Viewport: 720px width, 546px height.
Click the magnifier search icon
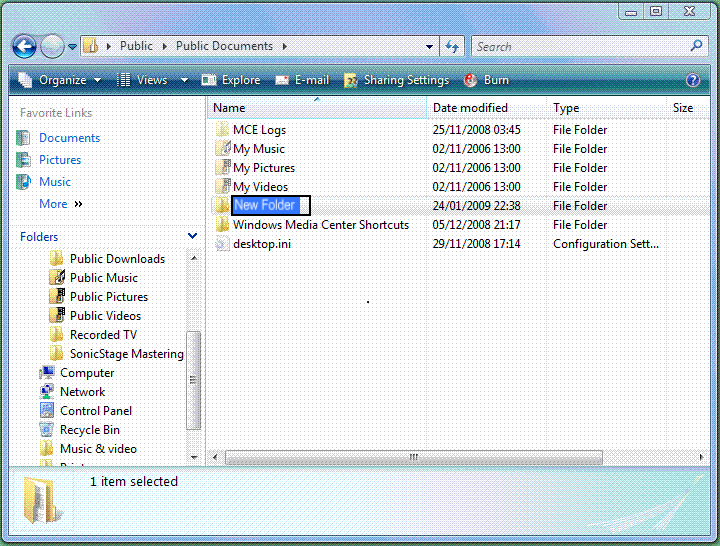pyautogui.click(x=697, y=46)
